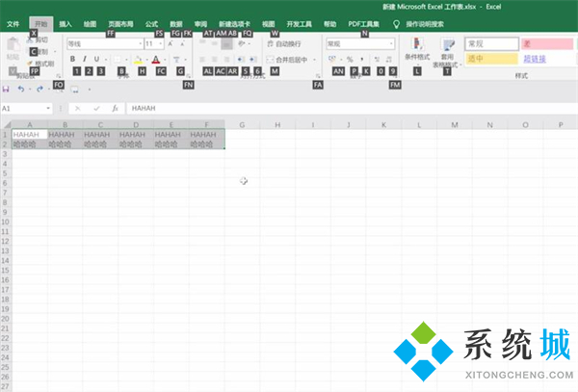Open number format dropdown showing 常规

pos(391,44)
